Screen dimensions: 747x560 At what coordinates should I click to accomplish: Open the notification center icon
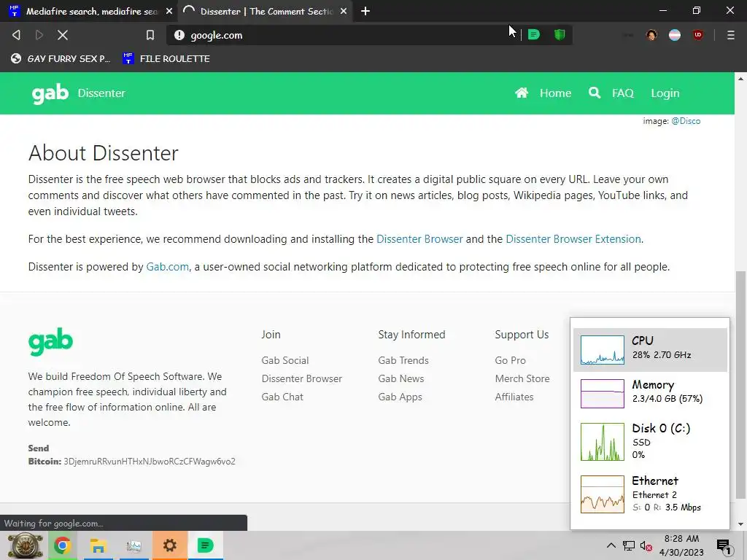coord(724,546)
